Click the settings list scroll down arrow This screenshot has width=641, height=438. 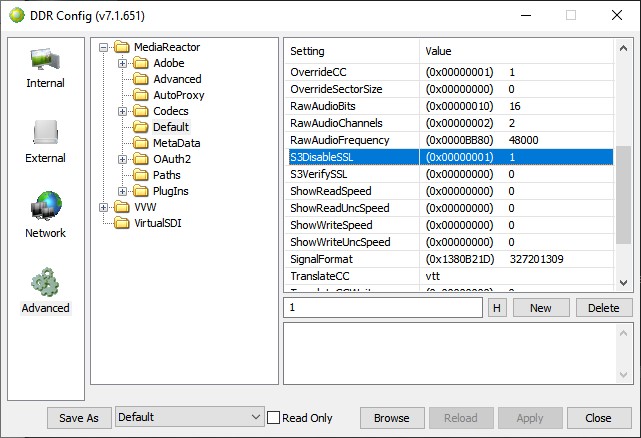pyautogui.click(x=623, y=283)
